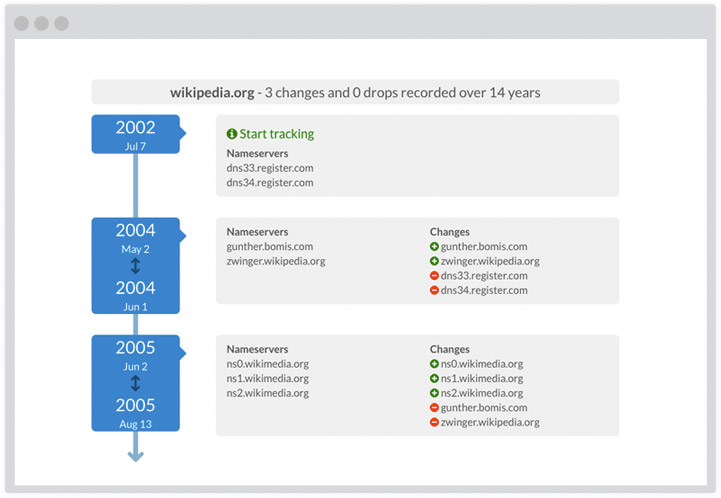
Task: Click the 2004 Jun 1 end date
Action: (135, 295)
